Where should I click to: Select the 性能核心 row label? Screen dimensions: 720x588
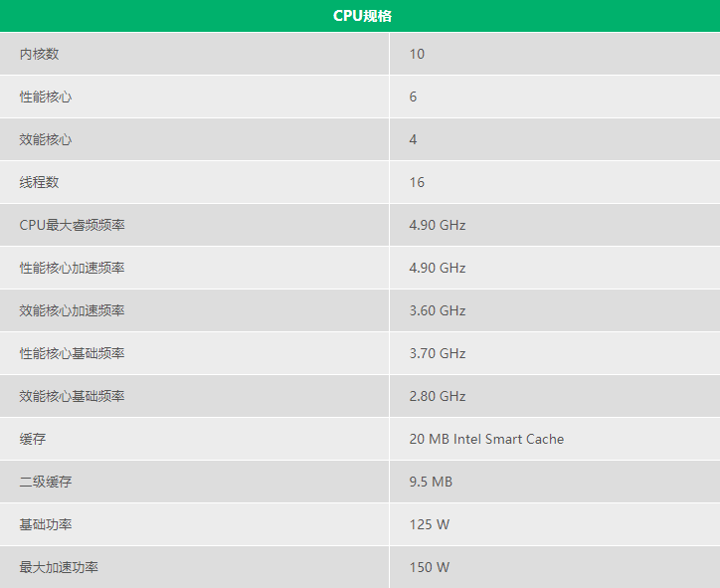[46, 97]
